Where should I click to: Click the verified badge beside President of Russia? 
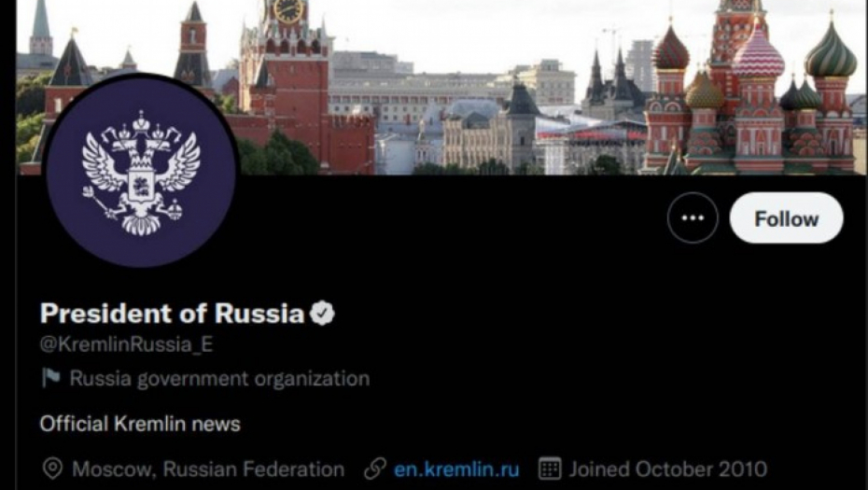click(322, 313)
